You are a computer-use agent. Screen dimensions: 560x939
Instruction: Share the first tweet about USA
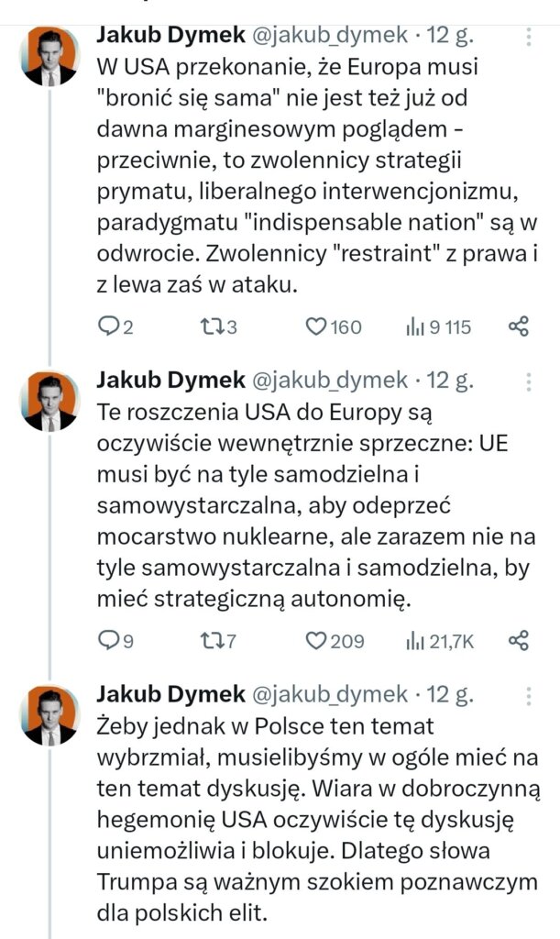click(x=518, y=327)
